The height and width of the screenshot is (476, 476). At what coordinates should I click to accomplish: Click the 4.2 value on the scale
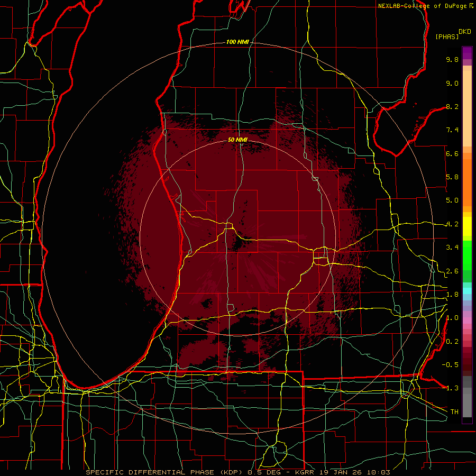coord(452,224)
